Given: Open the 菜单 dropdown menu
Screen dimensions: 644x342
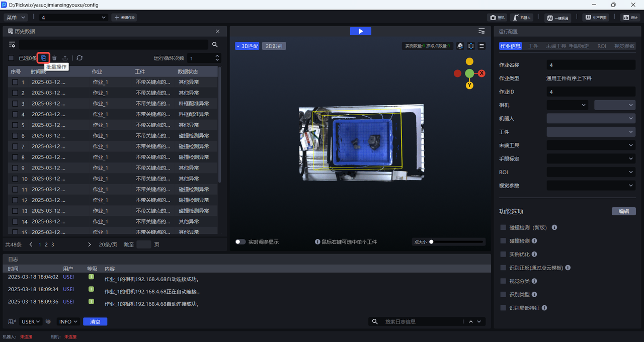Looking at the screenshot, I should click(x=16, y=18).
